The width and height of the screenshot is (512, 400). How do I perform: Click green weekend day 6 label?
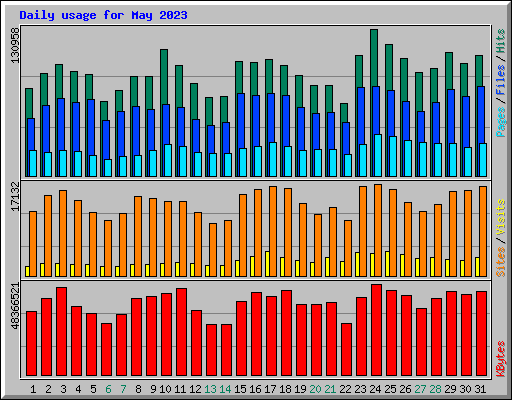108,389
